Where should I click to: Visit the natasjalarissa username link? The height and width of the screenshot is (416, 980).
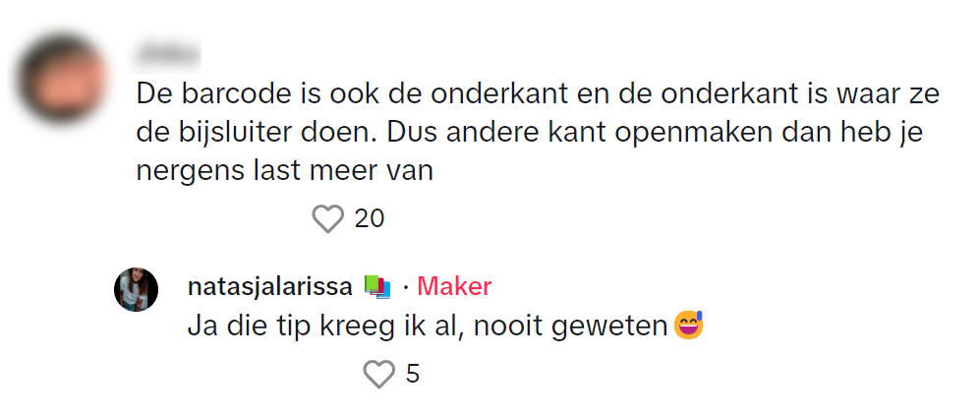click(270, 287)
